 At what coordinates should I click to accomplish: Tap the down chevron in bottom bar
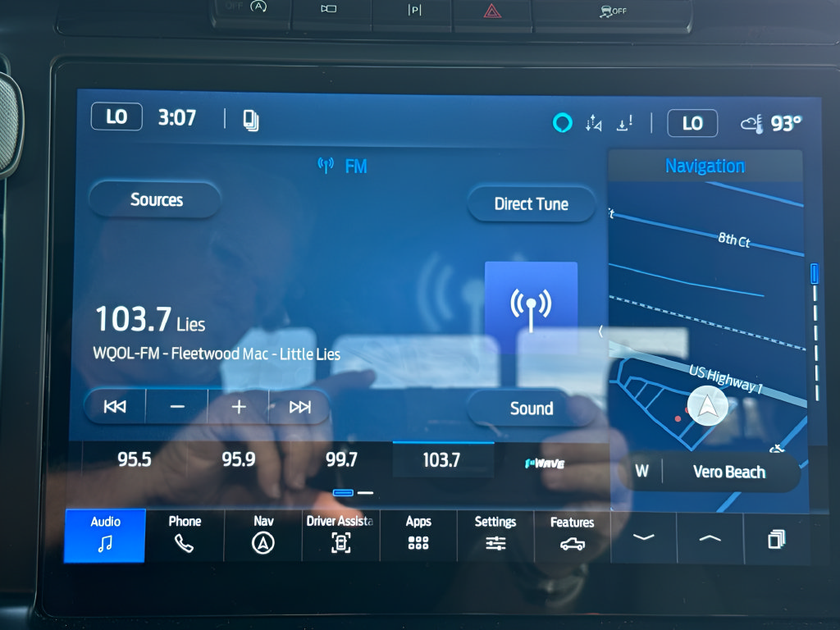coord(643,537)
